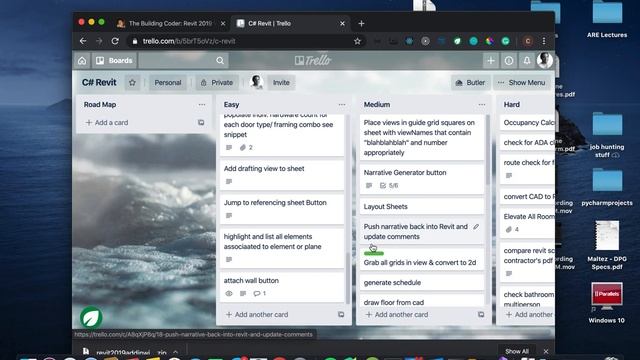
Task: Click browser back arrow
Action: pyautogui.click(x=83, y=41)
